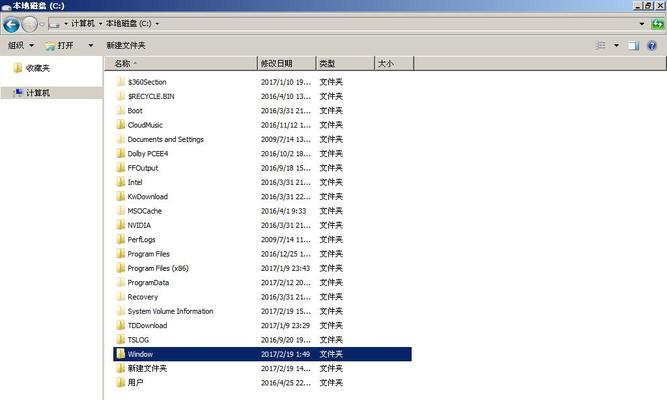Select the KwDownload folder icon
Screen dimensions: 667x400
121,196
